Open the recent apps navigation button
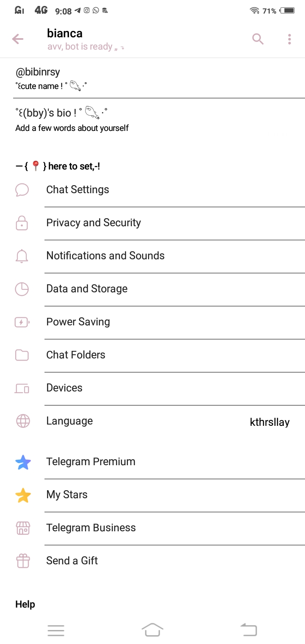 pyautogui.click(x=56, y=630)
